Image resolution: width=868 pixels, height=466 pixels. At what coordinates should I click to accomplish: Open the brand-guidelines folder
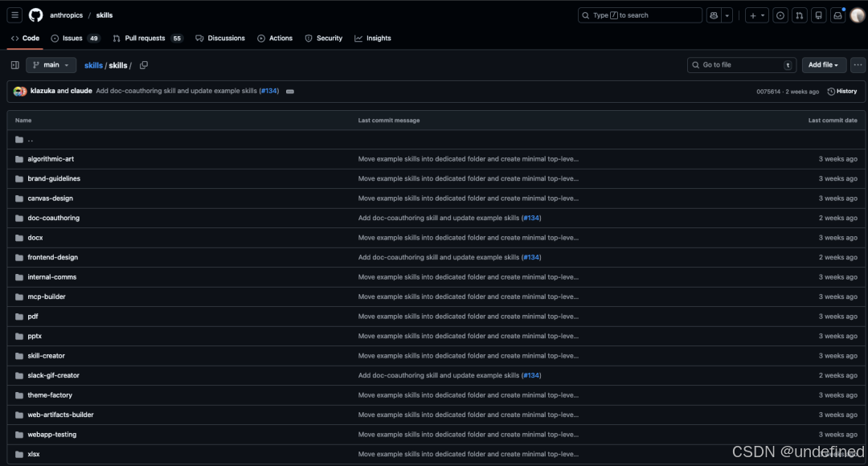54,178
